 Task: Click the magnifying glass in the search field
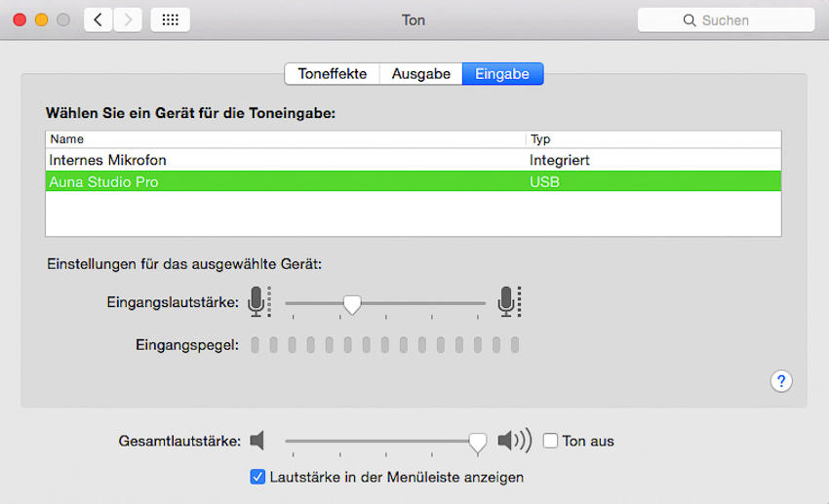[691, 20]
